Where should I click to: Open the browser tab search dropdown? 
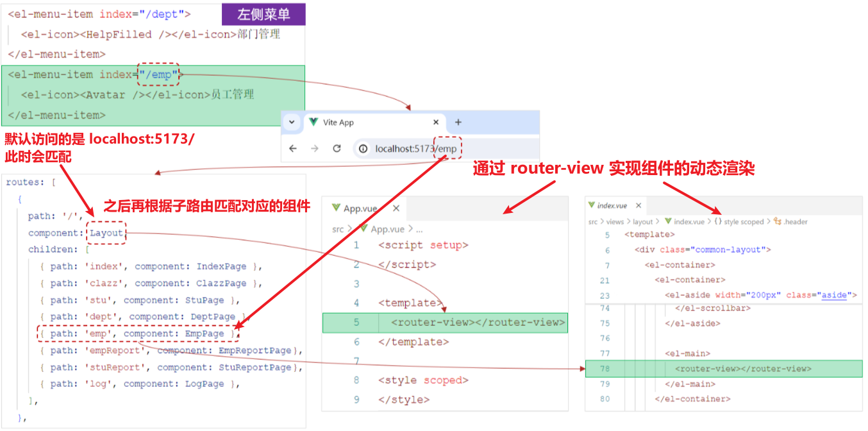291,123
